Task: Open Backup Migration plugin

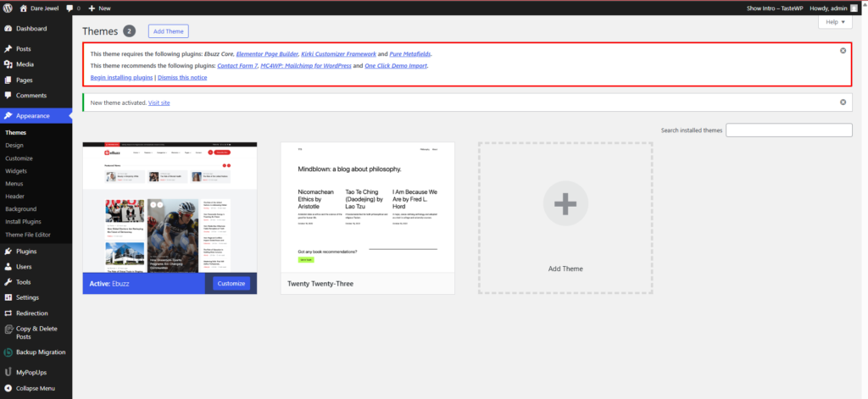Action: coord(40,352)
